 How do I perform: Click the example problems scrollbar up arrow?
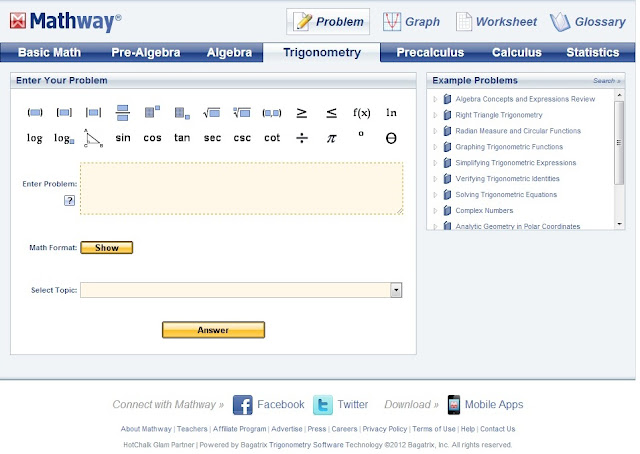620,95
